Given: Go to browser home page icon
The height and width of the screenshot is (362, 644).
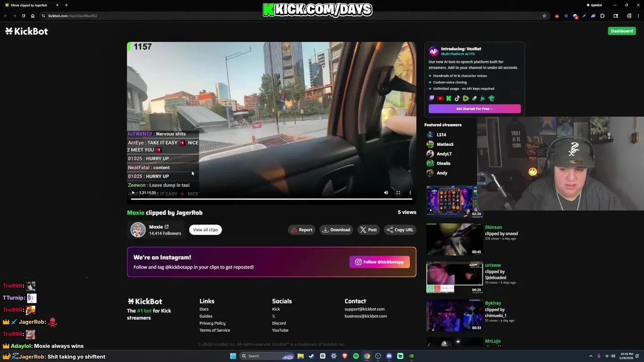Looking at the screenshot, I should [33, 16].
